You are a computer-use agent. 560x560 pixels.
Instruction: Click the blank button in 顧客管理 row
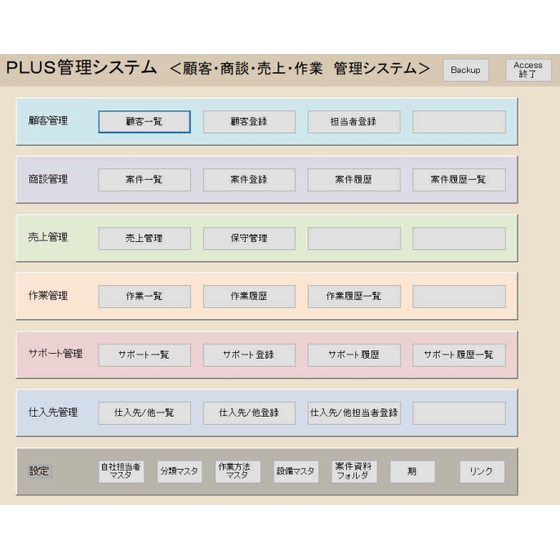(x=459, y=122)
